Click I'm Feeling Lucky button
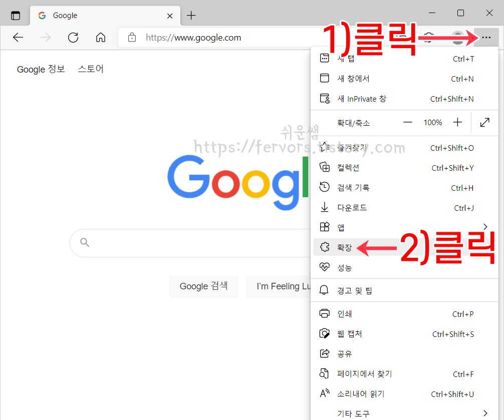The width and height of the screenshot is (504, 420). pos(279,286)
